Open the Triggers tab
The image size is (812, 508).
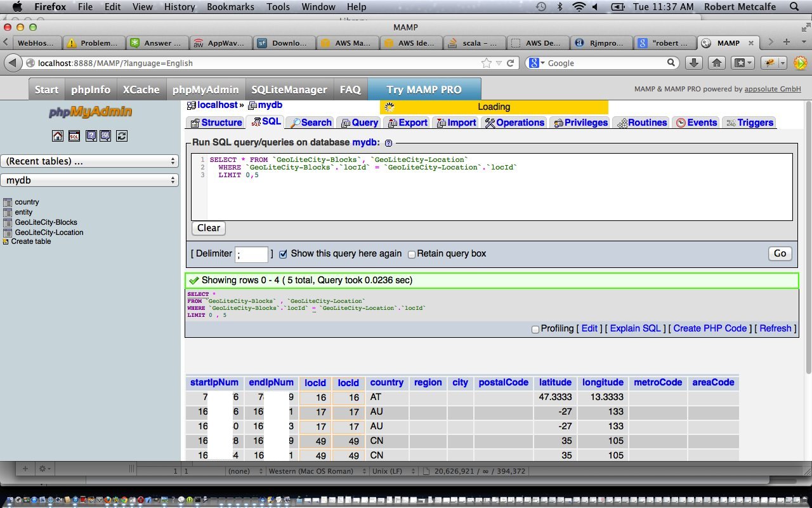tap(749, 123)
